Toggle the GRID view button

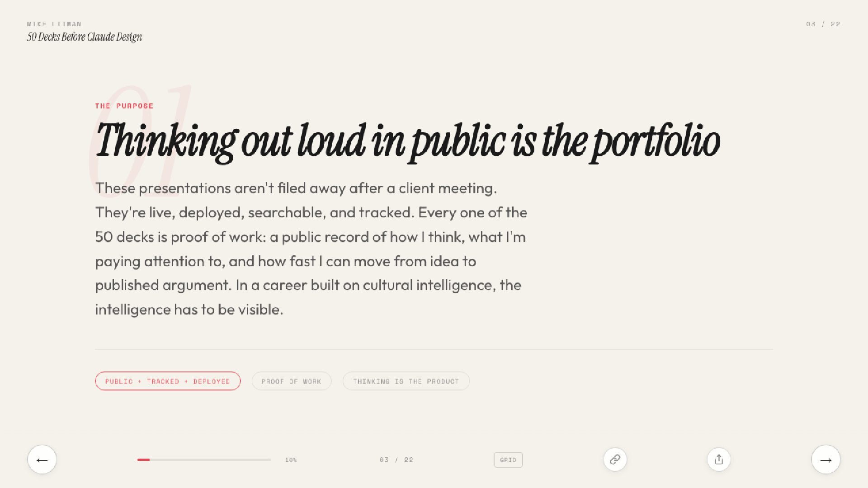[508, 460]
